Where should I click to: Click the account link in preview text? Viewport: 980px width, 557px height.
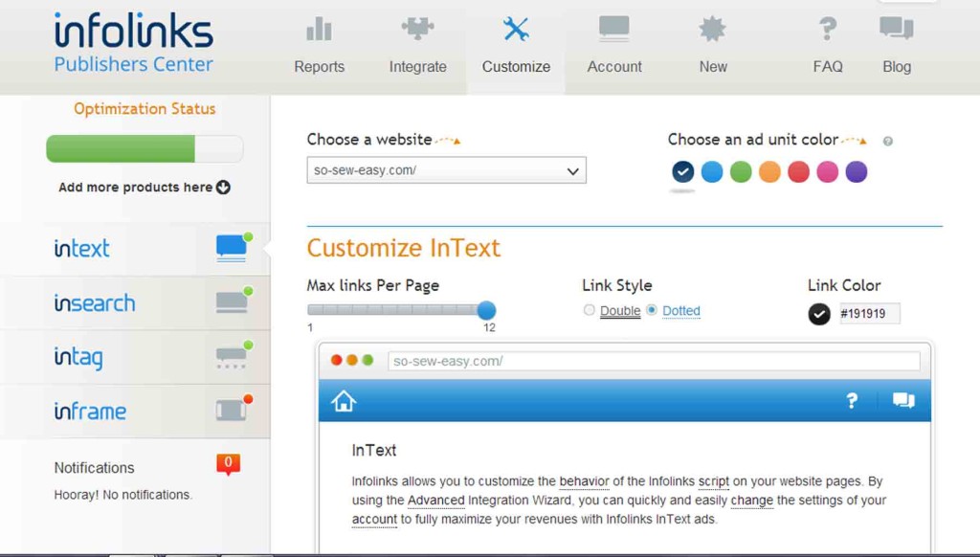(374, 520)
